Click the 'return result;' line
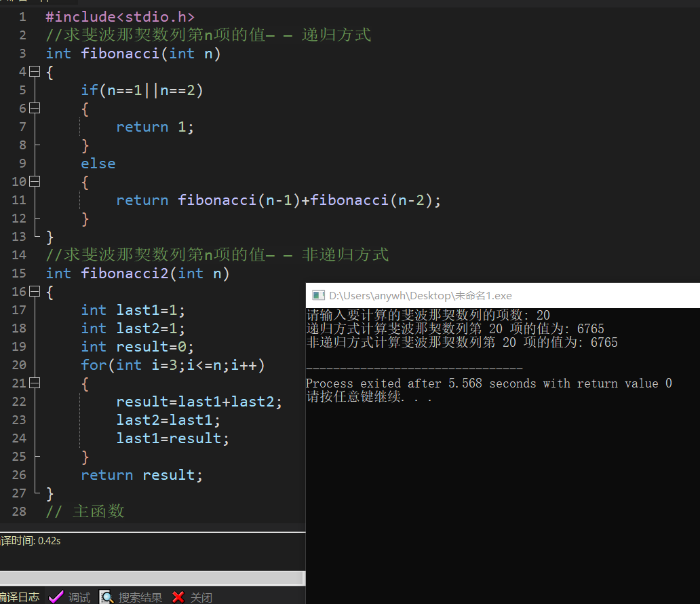Image resolution: width=700 pixels, height=604 pixels. coord(142,475)
